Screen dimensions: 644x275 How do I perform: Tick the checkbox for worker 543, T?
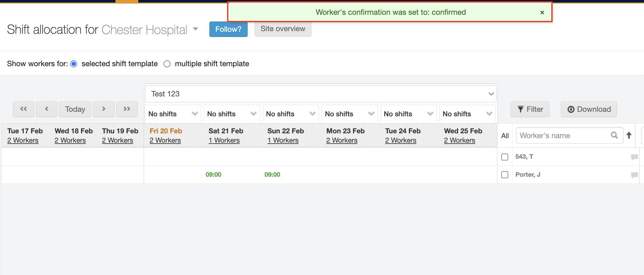(x=505, y=157)
